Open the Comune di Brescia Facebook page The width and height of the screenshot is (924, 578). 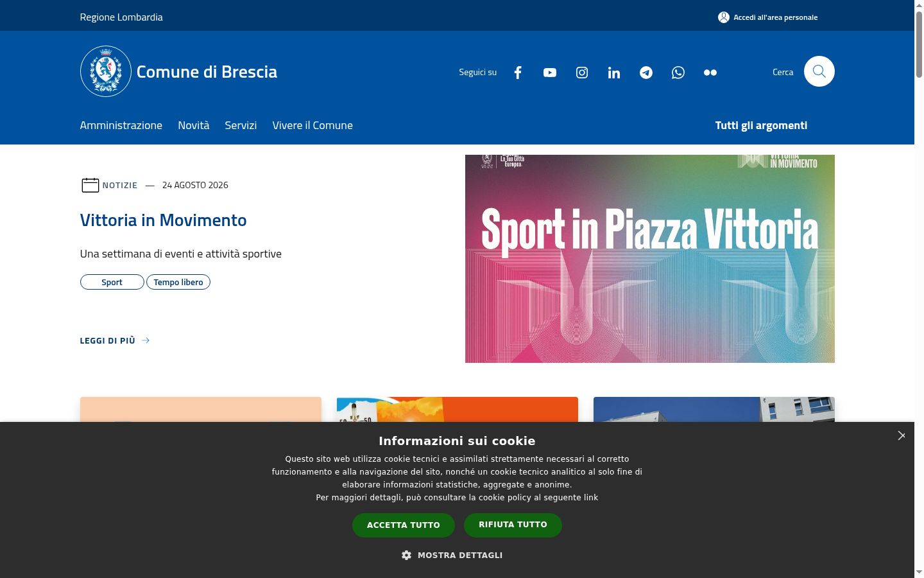tap(518, 73)
